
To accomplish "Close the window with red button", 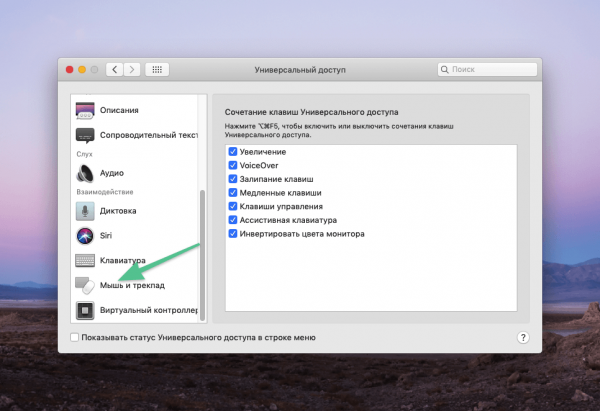I will pyautogui.click(x=69, y=70).
